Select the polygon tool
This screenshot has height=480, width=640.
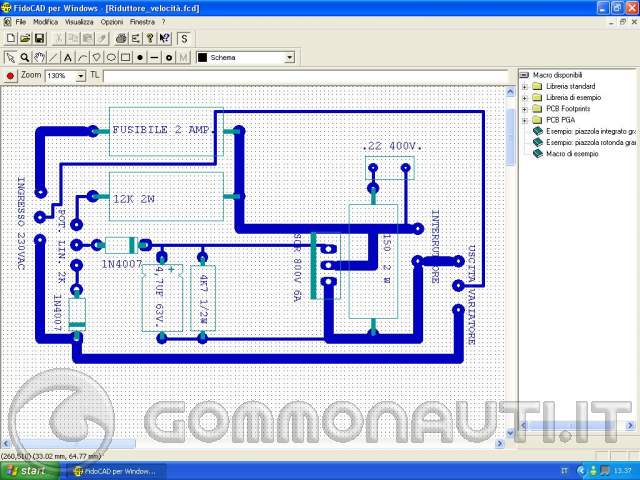coord(96,58)
